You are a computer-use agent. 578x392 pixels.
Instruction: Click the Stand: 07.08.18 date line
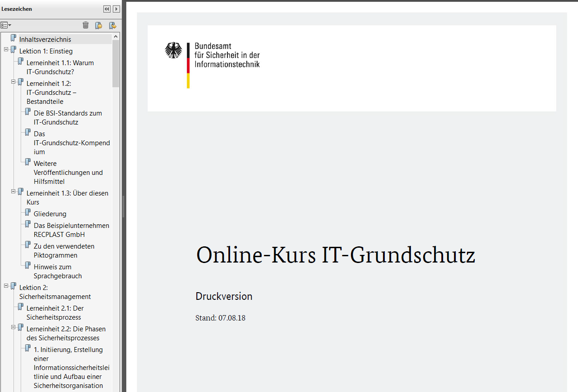pos(220,318)
